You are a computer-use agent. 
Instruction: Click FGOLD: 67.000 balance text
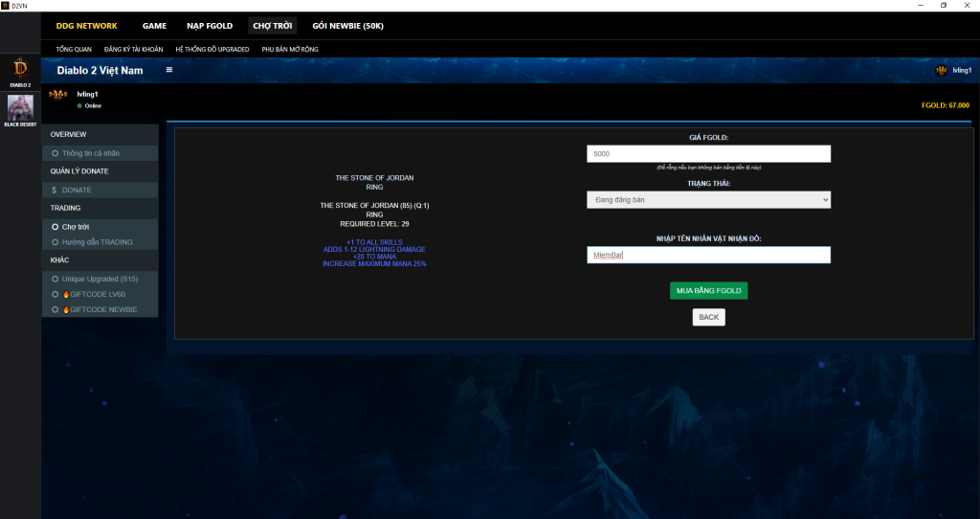pyautogui.click(x=945, y=105)
